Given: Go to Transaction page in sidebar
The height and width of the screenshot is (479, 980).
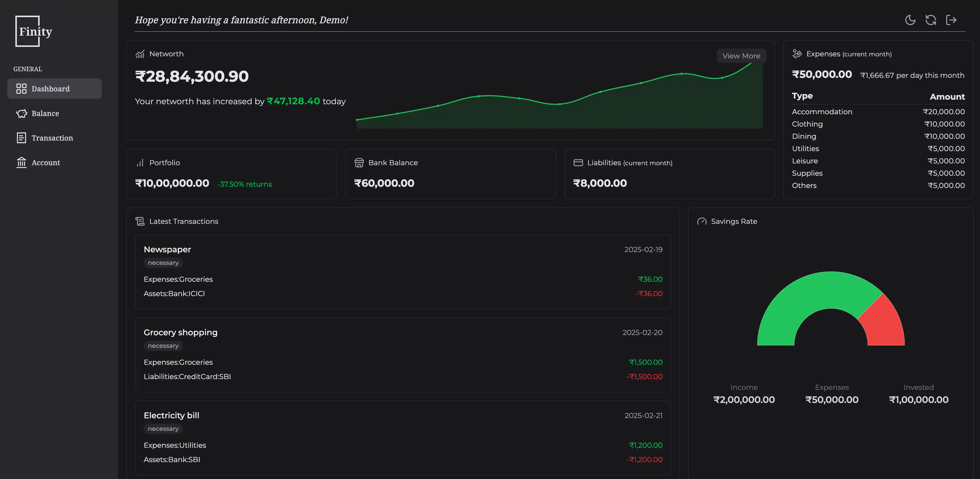Looking at the screenshot, I should (x=55, y=138).
